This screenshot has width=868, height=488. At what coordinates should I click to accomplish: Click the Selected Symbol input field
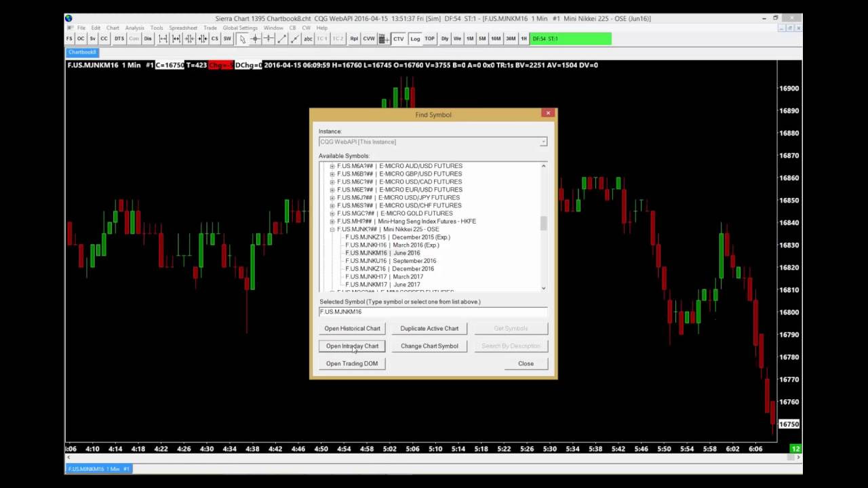coord(433,312)
